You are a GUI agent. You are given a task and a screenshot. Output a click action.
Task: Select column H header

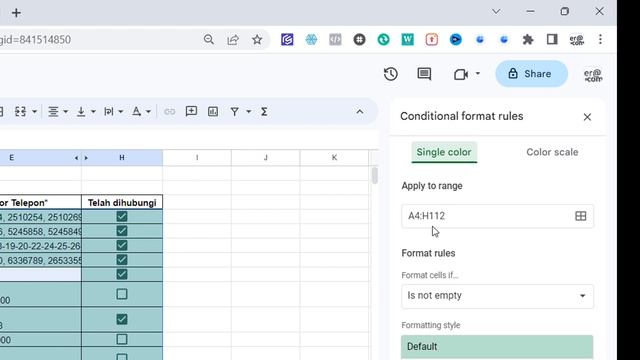(x=122, y=158)
